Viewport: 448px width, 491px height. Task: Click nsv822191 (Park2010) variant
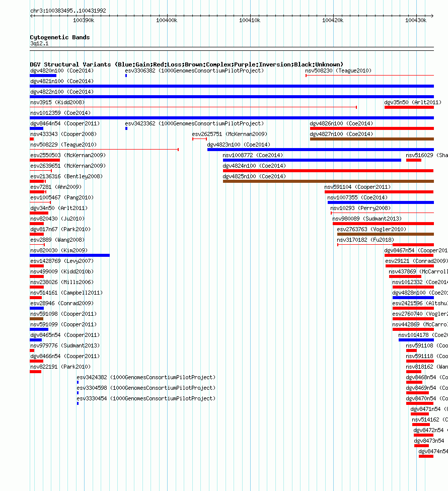click(x=60, y=367)
